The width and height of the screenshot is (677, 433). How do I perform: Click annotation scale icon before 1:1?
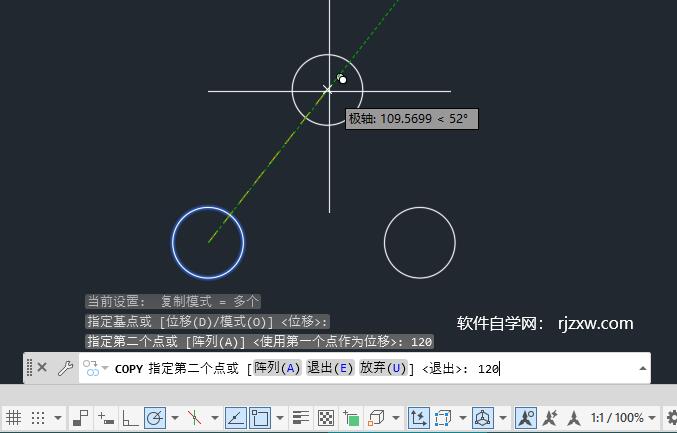(x=574, y=417)
